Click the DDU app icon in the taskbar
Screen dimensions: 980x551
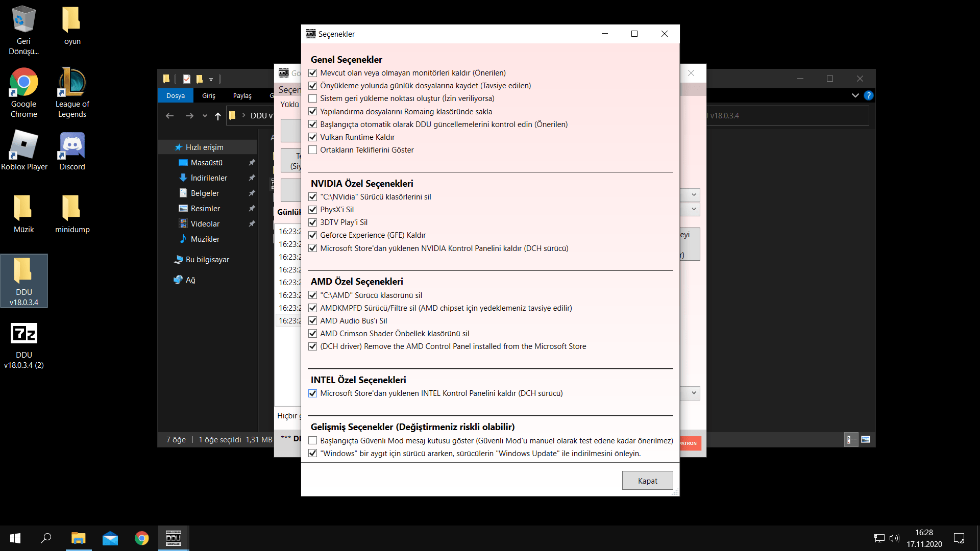pos(174,538)
